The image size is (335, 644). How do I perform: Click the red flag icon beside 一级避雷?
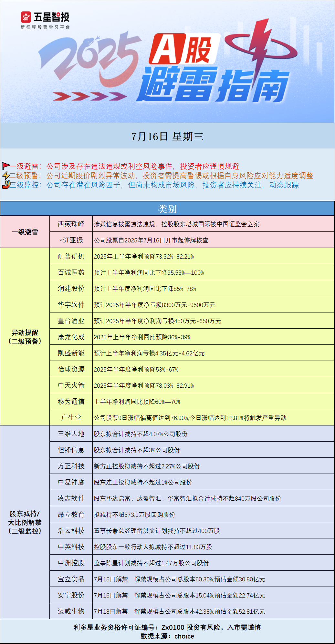(6, 166)
